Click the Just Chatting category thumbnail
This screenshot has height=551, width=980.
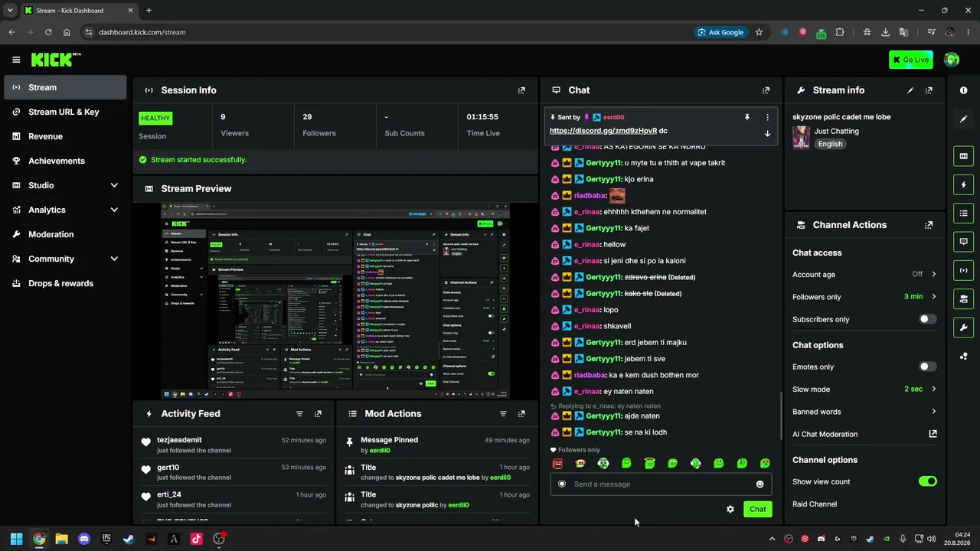pyautogui.click(x=802, y=137)
